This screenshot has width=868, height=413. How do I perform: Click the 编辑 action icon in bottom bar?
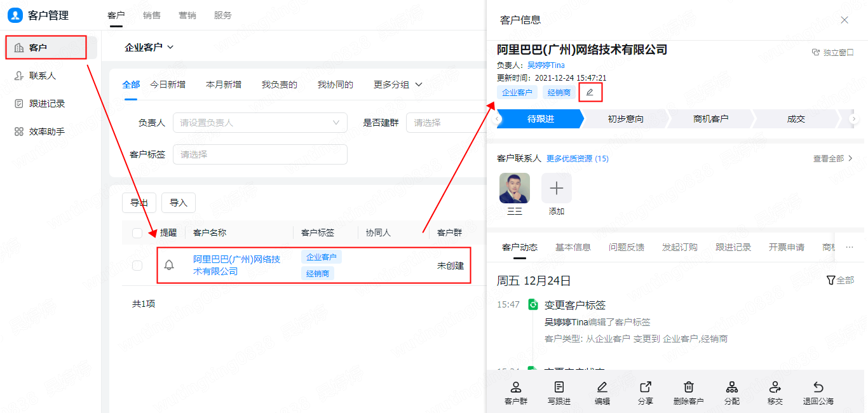click(x=602, y=387)
